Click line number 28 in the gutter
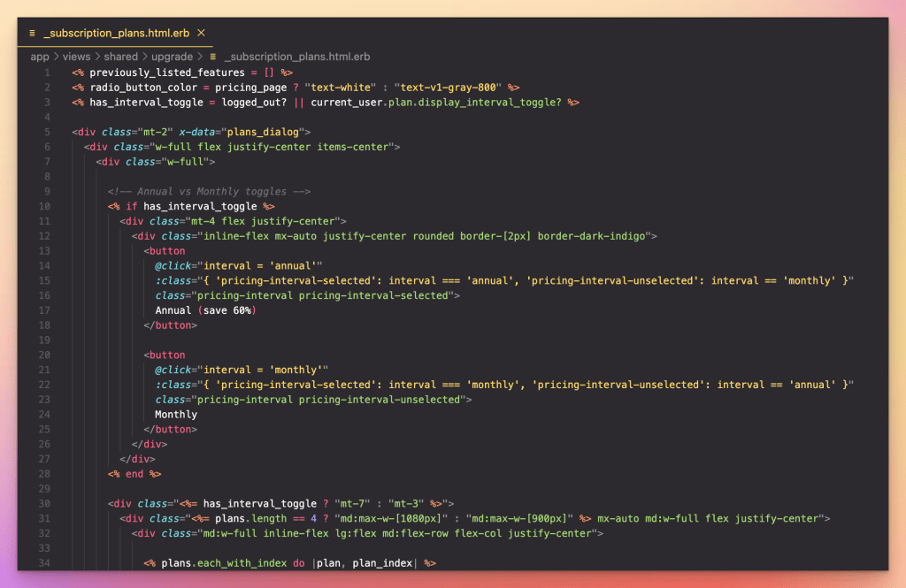906x588 pixels. [x=44, y=474]
